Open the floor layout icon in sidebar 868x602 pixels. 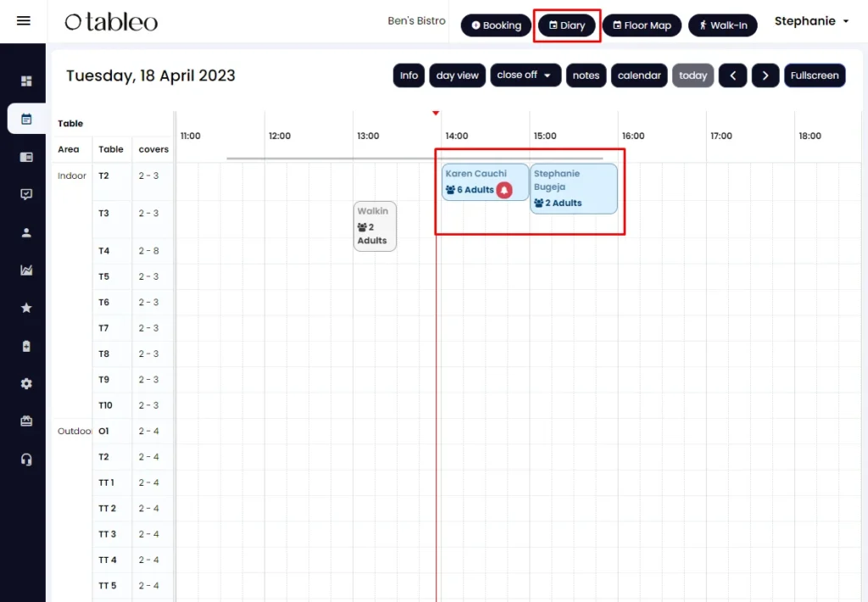tap(26, 157)
